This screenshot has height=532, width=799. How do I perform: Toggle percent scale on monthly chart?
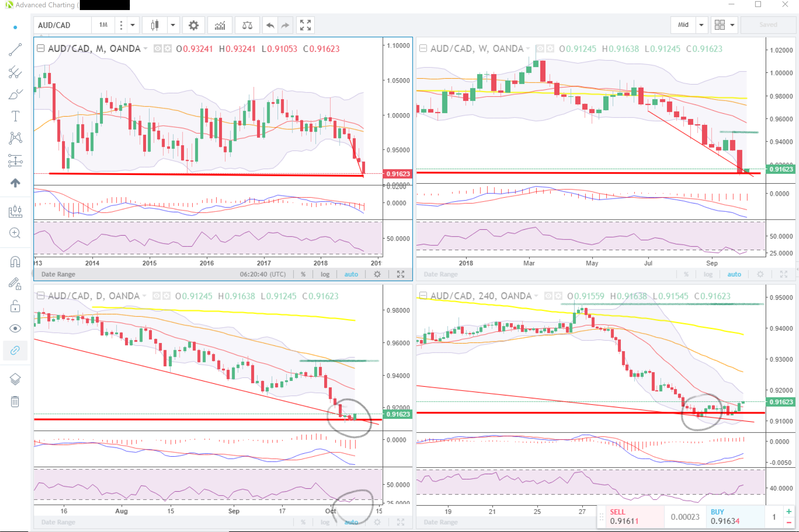pyautogui.click(x=303, y=274)
